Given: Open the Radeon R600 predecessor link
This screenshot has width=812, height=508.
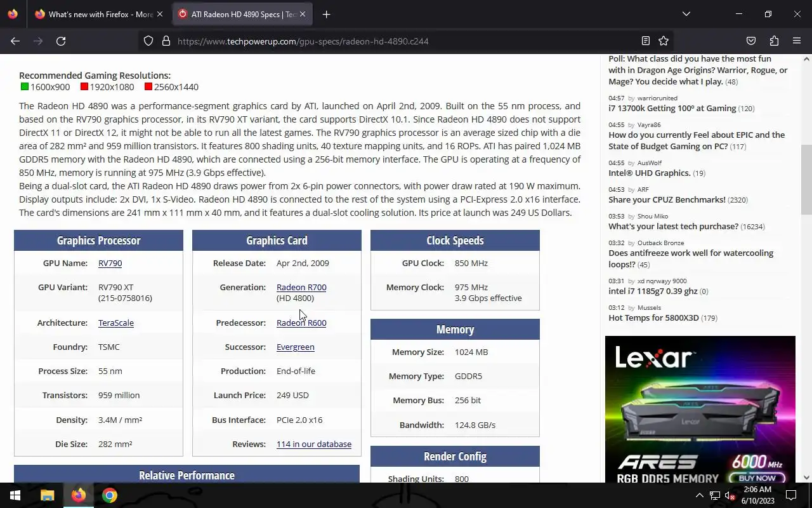Looking at the screenshot, I should point(301,323).
